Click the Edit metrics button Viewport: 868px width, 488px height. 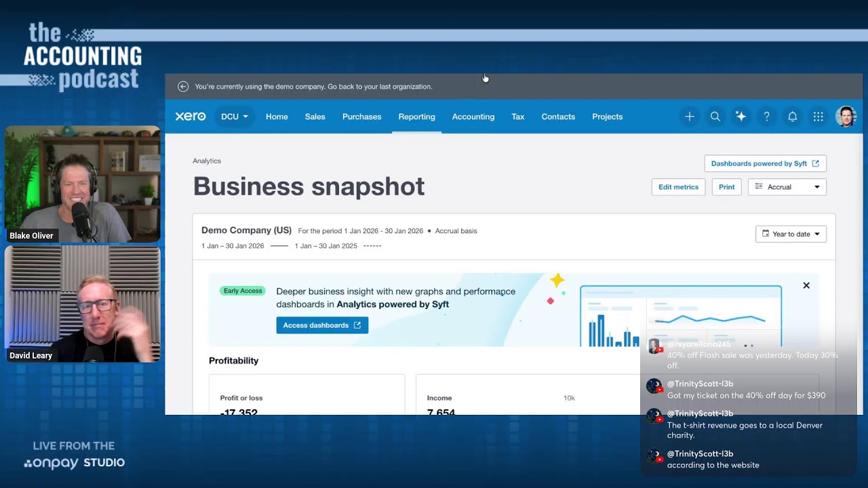coord(678,187)
